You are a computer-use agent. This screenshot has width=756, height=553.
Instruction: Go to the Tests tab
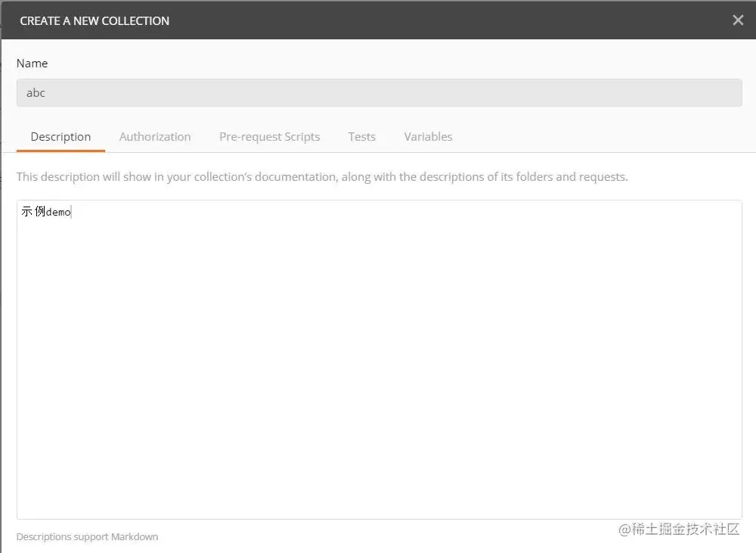click(361, 137)
